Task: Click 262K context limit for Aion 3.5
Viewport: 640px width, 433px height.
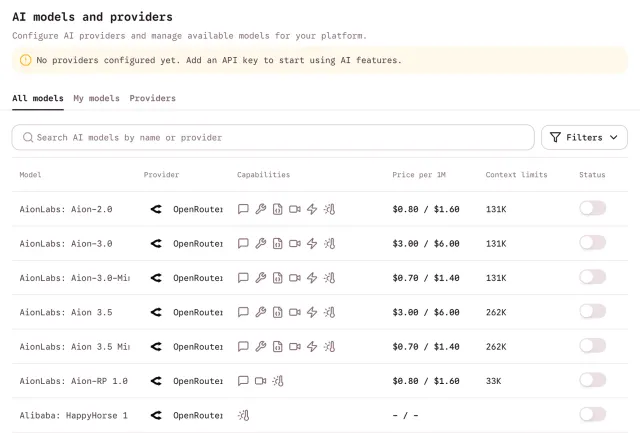Action: click(x=496, y=312)
